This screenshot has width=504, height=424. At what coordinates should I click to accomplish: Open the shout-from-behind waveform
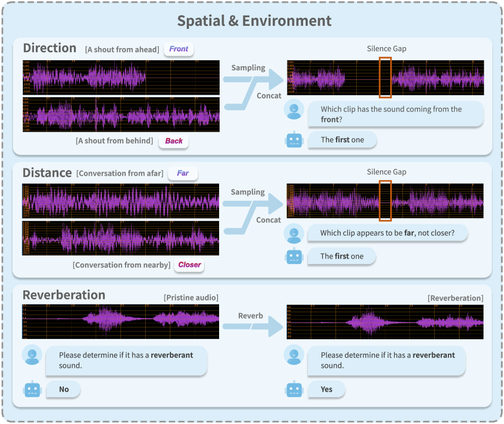(x=120, y=115)
